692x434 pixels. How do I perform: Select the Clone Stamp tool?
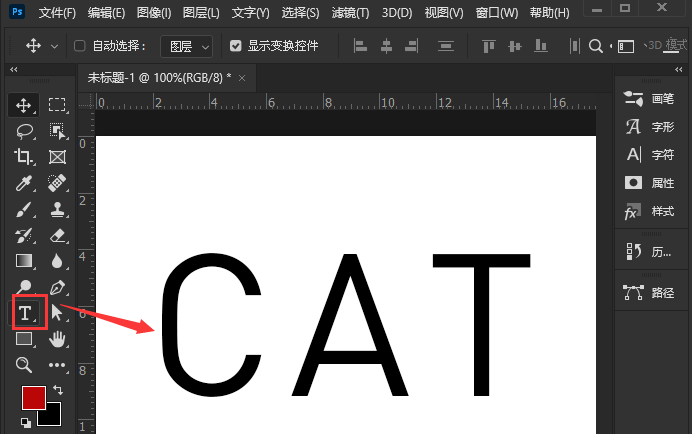click(x=57, y=209)
